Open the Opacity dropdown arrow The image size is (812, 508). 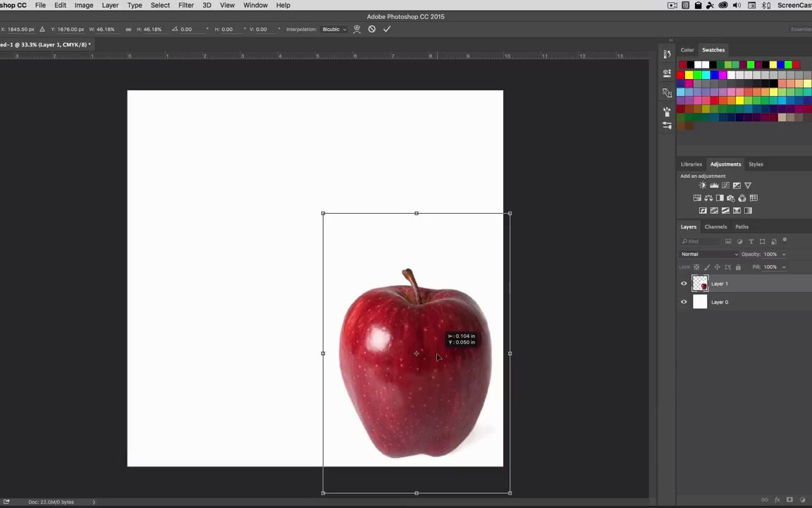click(x=783, y=254)
